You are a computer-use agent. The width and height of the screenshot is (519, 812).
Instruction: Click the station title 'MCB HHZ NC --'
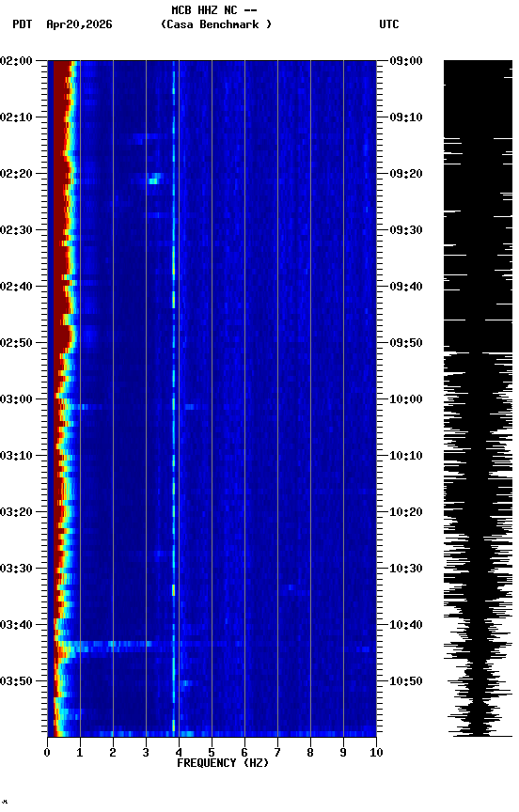coord(214,10)
